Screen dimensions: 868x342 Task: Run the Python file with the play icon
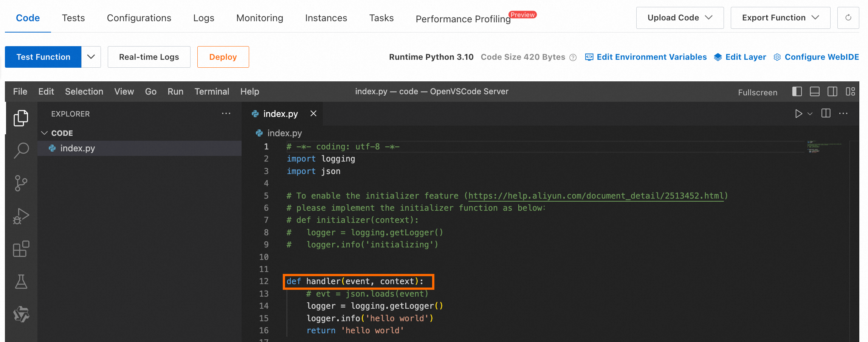[x=798, y=113]
